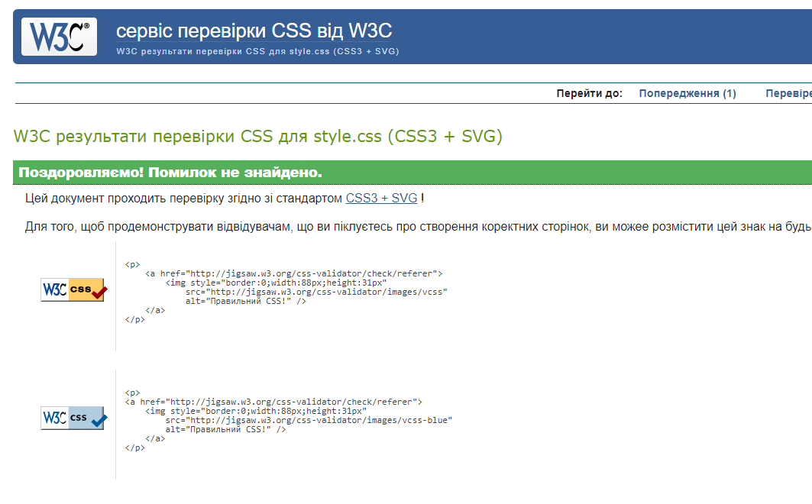The width and height of the screenshot is (812, 504).
Task: Open the "Попередження (1)" warnings link
Action: 687,93
